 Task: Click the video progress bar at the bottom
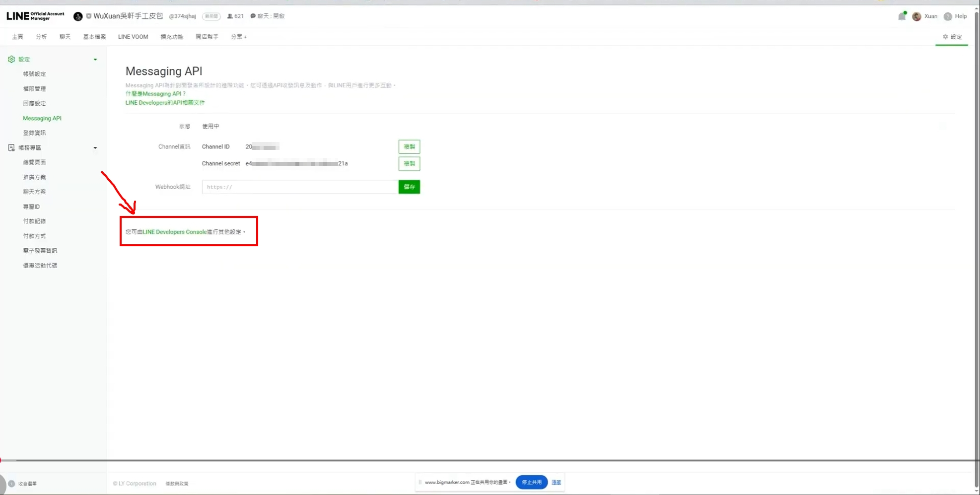tap(490, 460)
